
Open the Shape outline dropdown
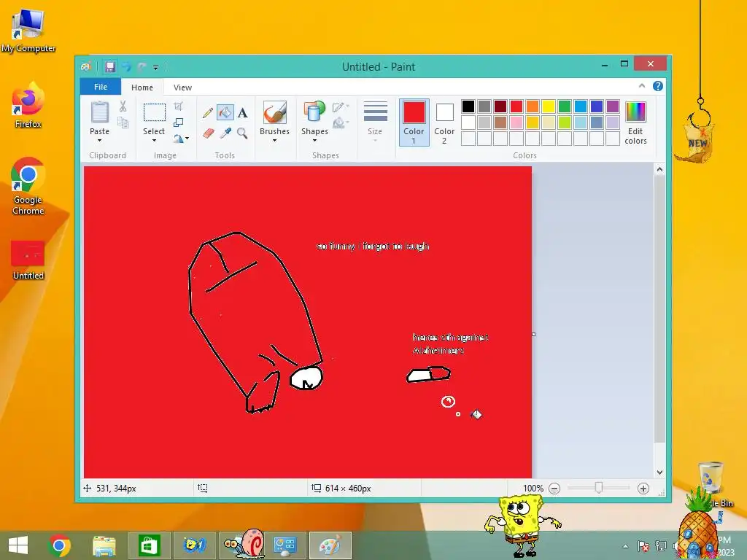(x=341, y=107)
